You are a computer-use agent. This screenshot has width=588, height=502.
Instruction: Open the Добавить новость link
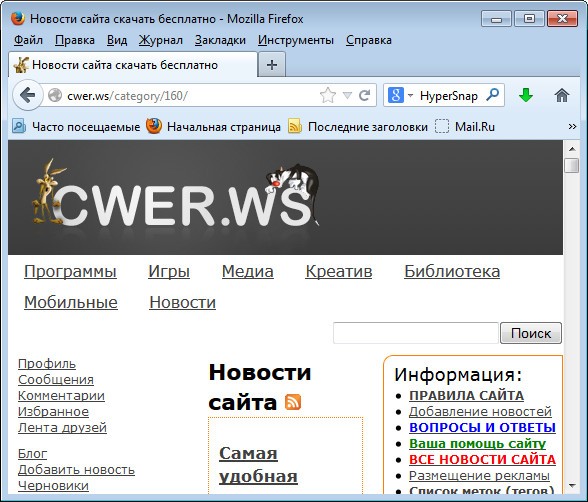pyautogui.click(x=76, y=469)
